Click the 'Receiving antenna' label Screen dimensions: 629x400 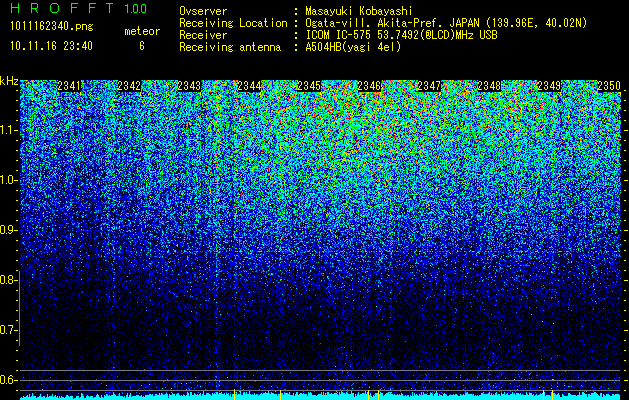click(x=230, y=47)
